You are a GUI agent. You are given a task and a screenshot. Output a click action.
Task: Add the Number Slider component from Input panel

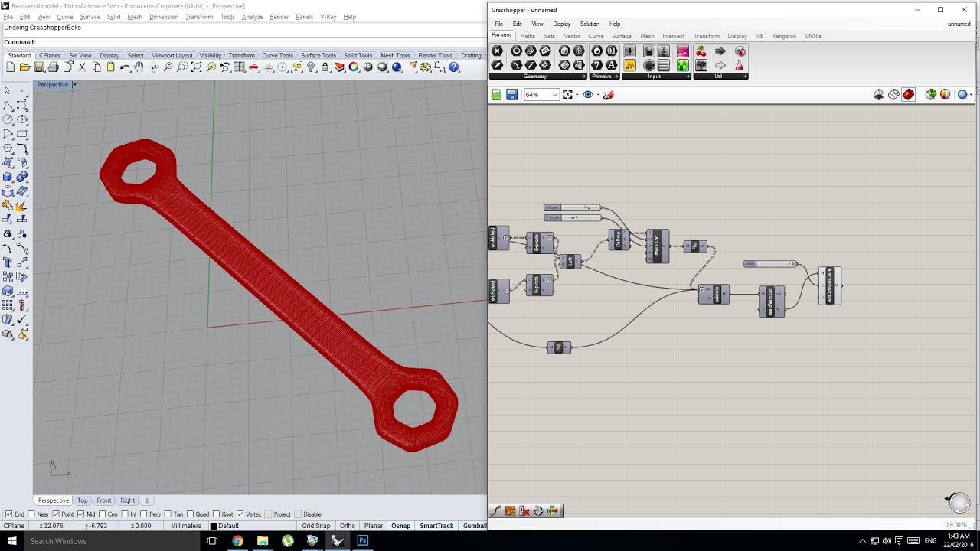tap(629, 51)
